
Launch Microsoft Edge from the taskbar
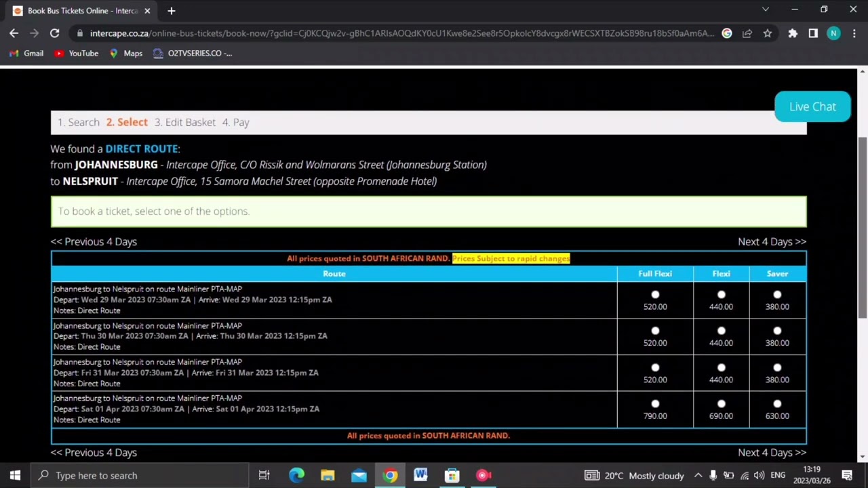point(296,475)
